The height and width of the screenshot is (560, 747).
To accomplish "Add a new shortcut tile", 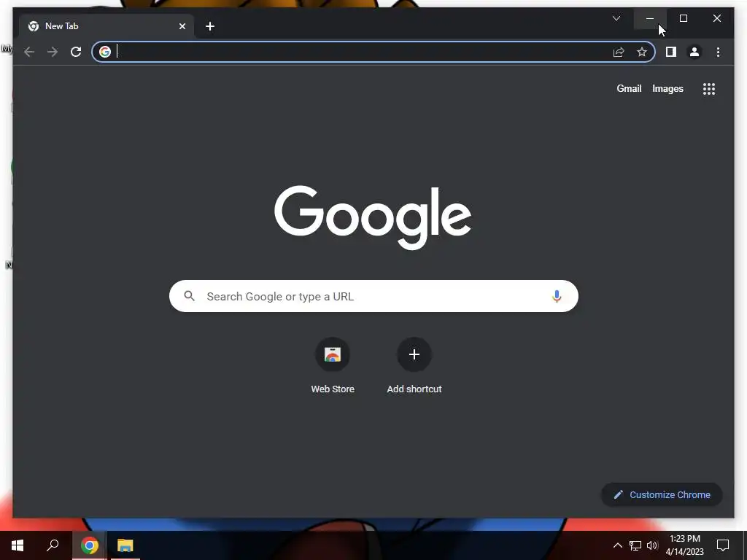I will [414, 365].
